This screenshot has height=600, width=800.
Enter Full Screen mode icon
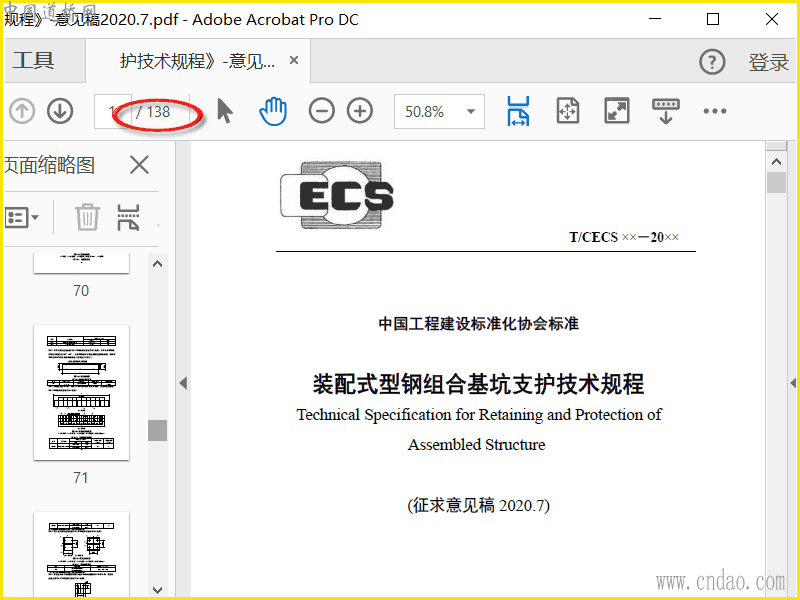tap(617, 111)
